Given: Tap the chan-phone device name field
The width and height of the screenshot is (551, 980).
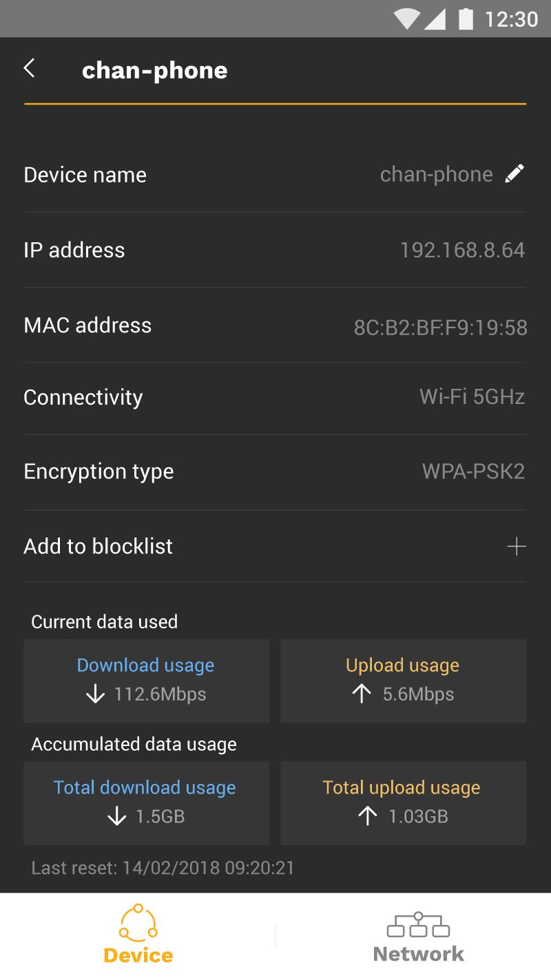Looking at the screenshot, I should [275, 175].
